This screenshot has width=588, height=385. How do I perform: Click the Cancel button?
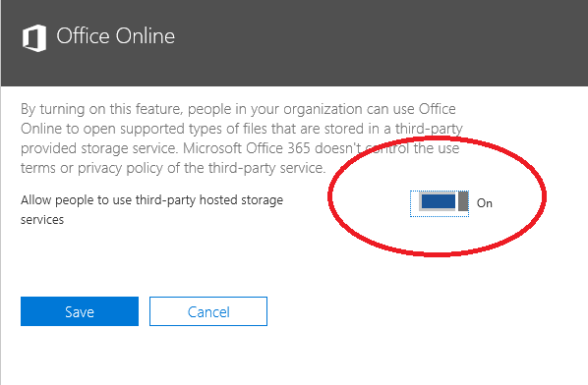click(208, 311)
